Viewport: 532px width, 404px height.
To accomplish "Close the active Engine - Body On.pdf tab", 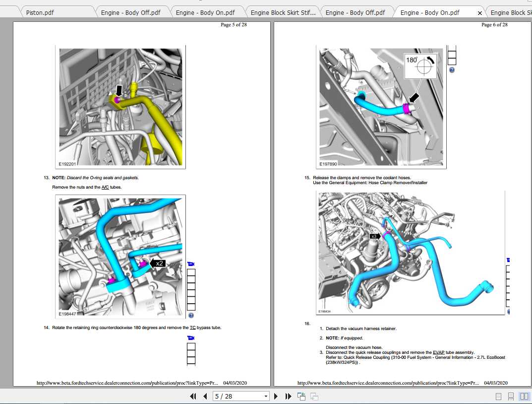I will 479,13.
